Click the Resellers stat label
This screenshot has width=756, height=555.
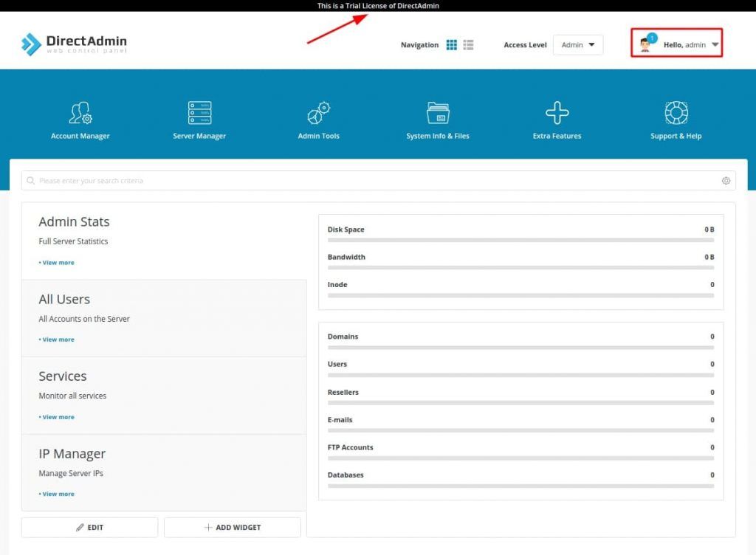tap(343, 392)
